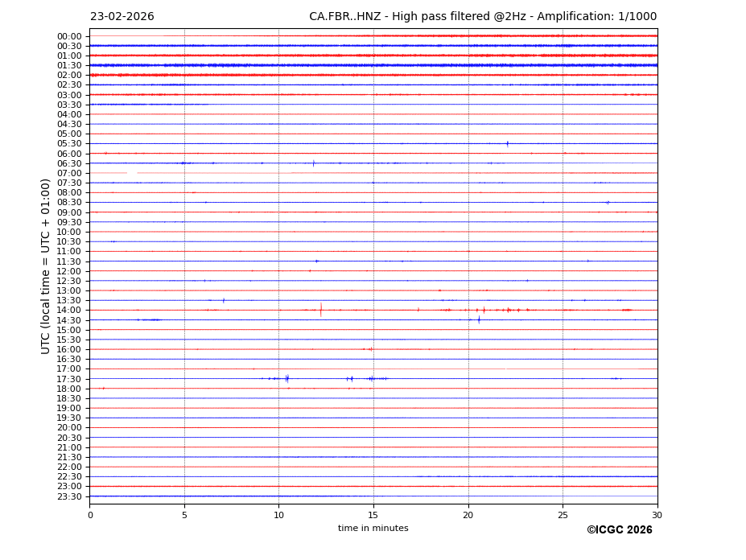Click the tall red spike on 14:00 trace
Viewport: 746px width, 560px height.
pyautogui.click(x=320, y=310)
